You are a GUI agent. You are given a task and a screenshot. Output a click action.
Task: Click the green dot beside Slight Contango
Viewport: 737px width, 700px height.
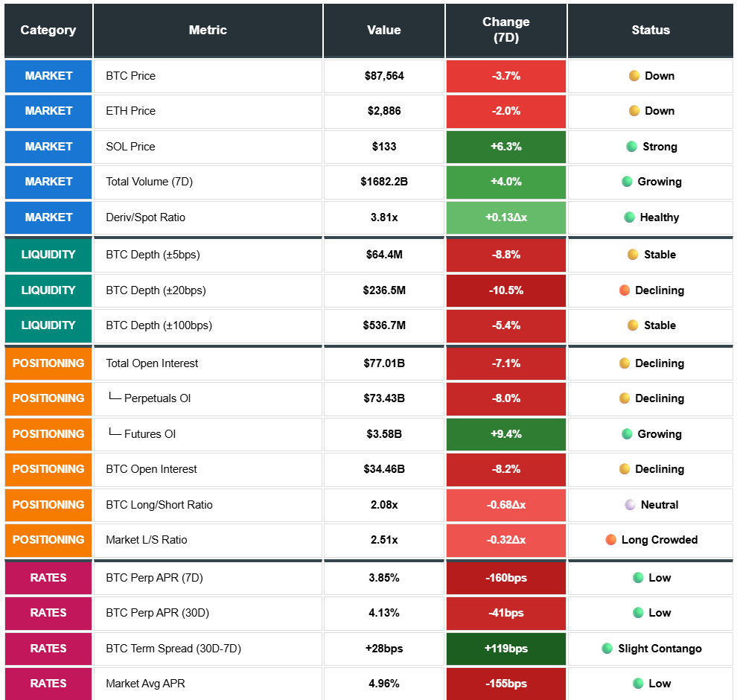pos(607,649)
